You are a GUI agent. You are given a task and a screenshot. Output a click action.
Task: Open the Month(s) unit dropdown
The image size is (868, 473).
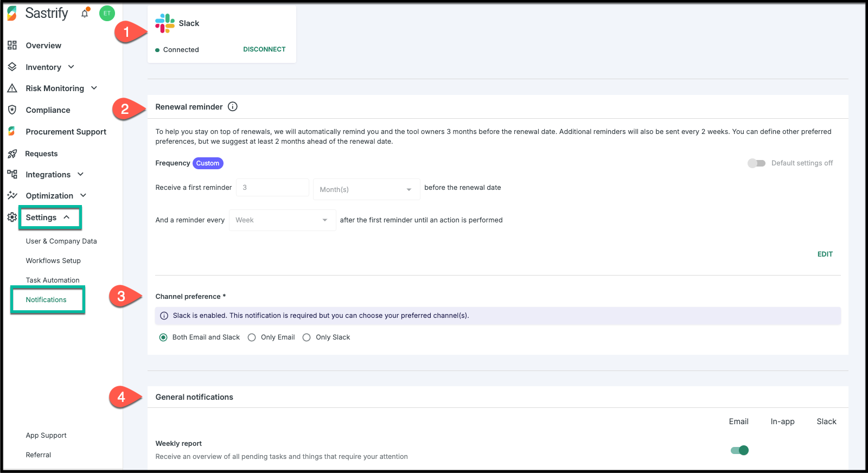click(367, 189)
